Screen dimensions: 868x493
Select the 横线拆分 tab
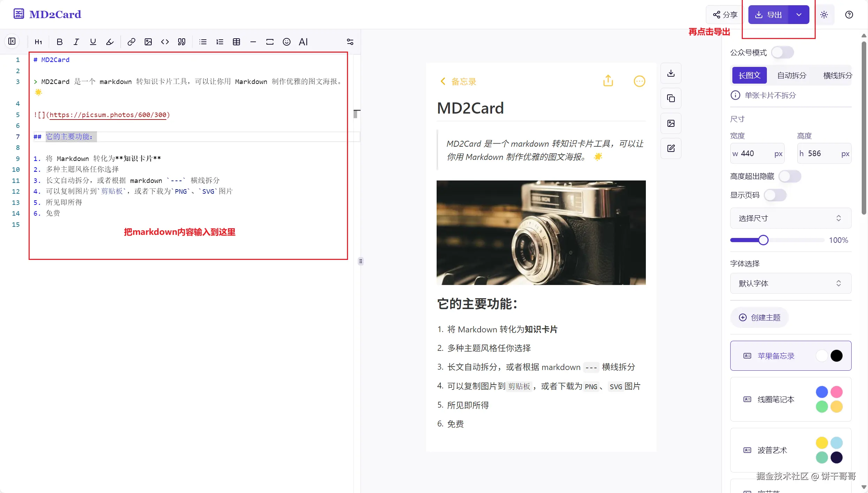tap(837, 75)
